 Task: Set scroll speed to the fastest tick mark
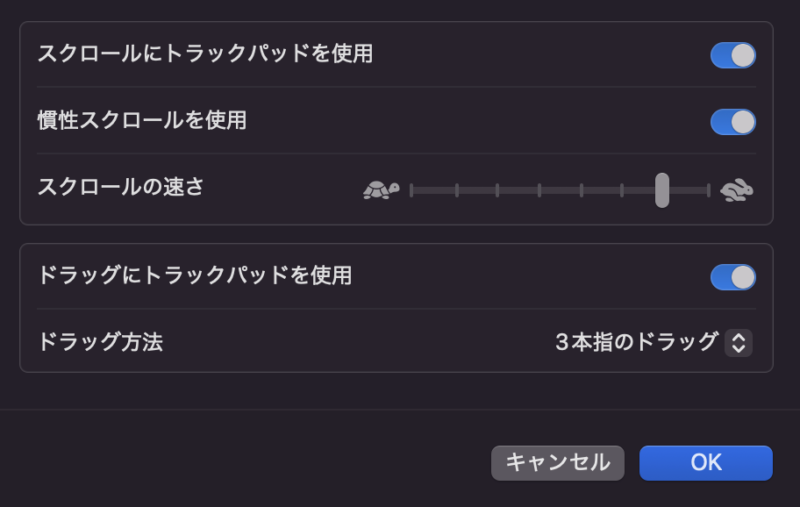708,190
